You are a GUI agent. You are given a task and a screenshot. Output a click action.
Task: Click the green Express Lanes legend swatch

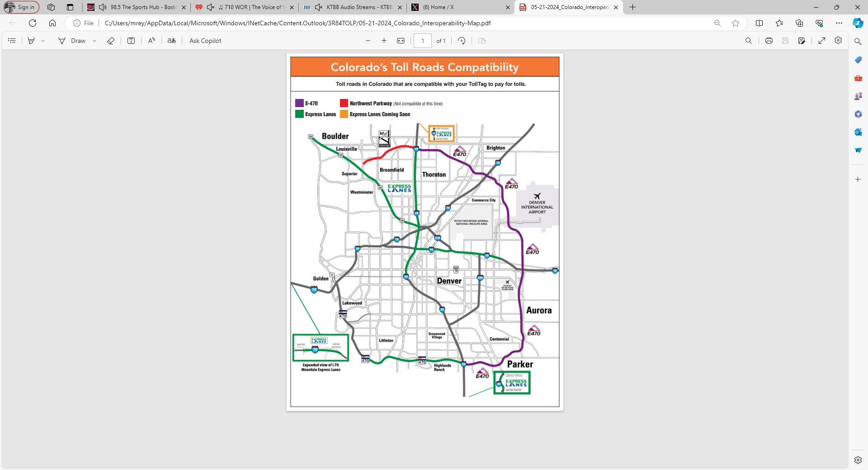click(x=299, y=114)
